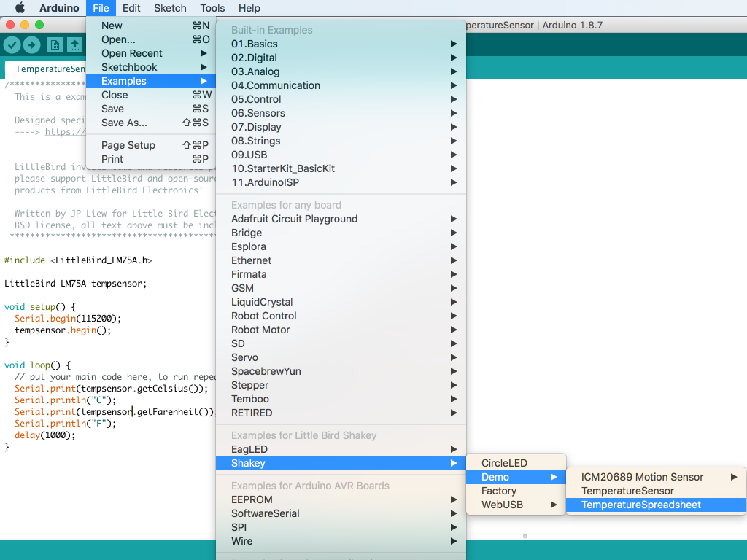Open the Edit menu

131,8
